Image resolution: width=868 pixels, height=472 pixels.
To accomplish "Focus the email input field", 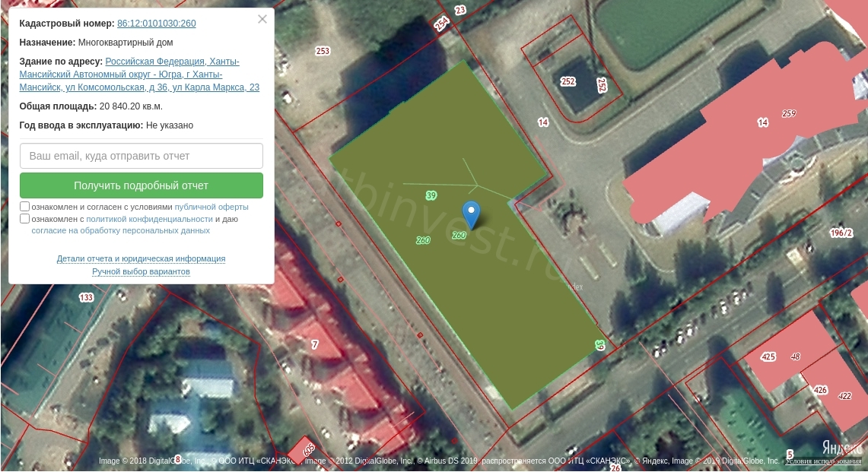I will pos(141,156).
